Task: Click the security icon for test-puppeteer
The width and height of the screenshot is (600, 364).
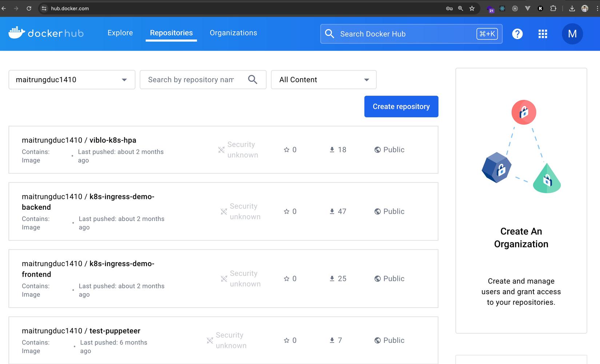Action: (x=210, y=340)
